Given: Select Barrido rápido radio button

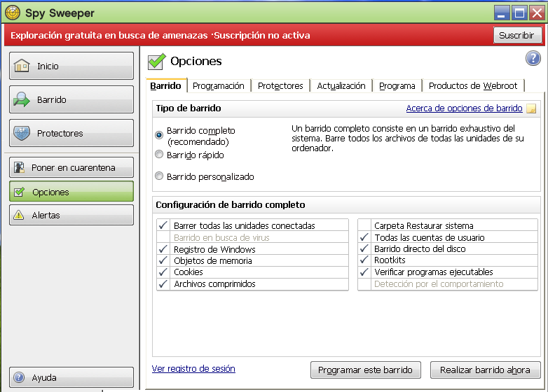Looking at the screenshot, I should point(159,154).
